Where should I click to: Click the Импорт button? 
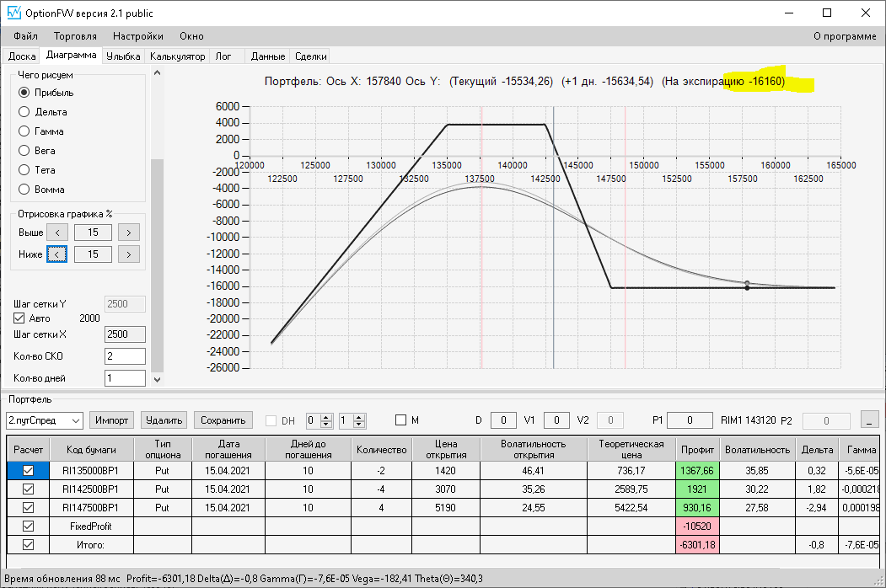[112, 420]
